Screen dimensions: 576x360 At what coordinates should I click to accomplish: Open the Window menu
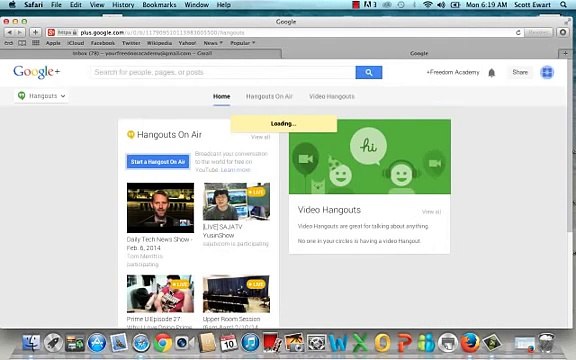point(197,5)
